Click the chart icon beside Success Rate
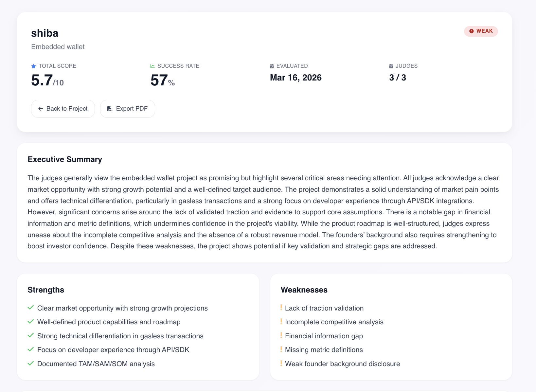Image resolution: width=536 pixels, height=392 pixels. pyautogui.click(x=152, y=66)
